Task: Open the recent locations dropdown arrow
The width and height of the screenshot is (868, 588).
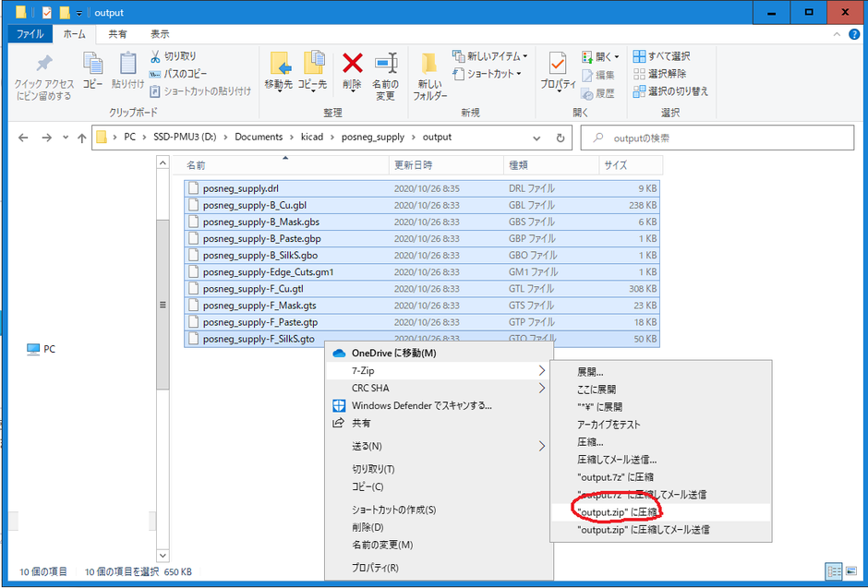Action: tap(66, 138)
